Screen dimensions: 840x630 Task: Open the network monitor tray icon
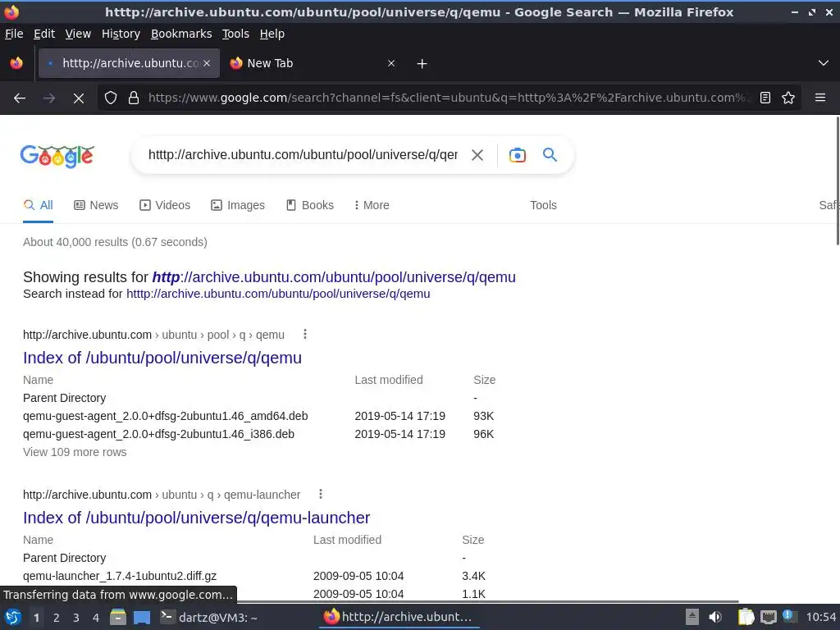(x=768, y=617)
